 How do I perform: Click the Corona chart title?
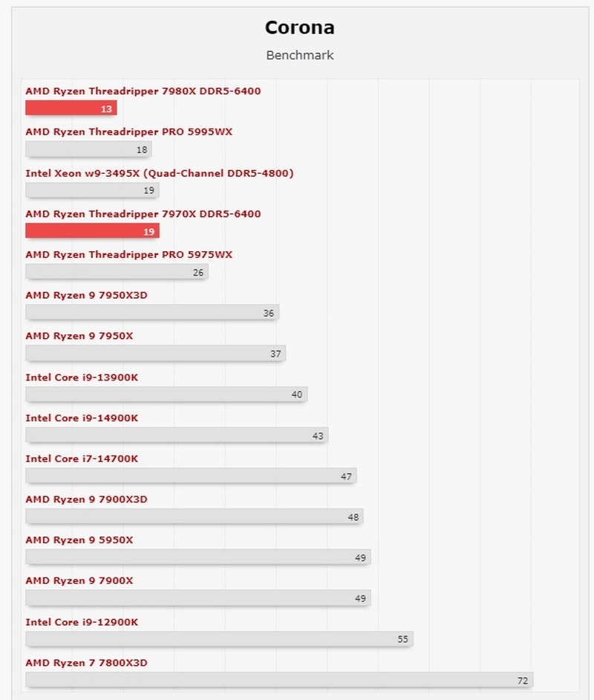(299, 28)
